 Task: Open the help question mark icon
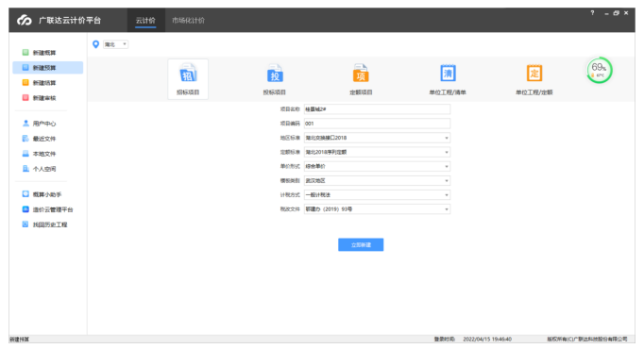click(x=592, y=12)
